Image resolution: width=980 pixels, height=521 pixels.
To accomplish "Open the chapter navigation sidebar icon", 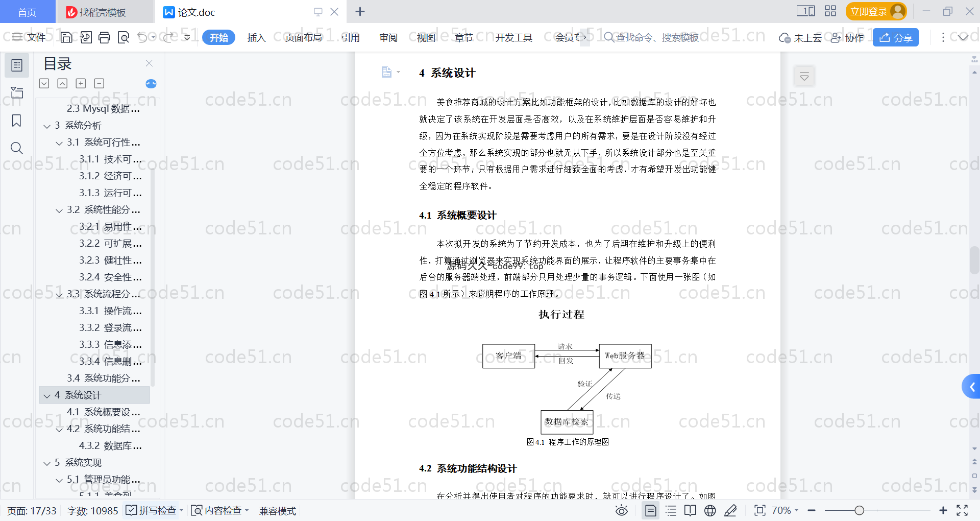I will [17, 92].
